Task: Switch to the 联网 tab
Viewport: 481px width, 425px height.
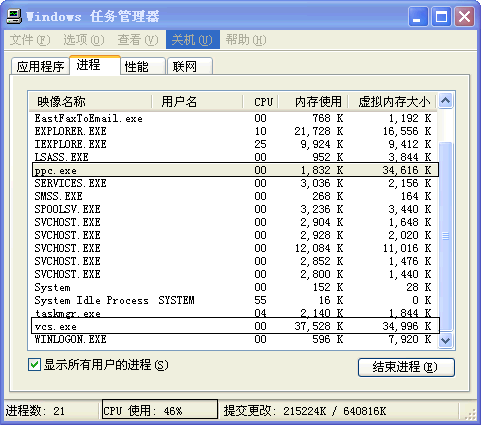Action: 190,66
